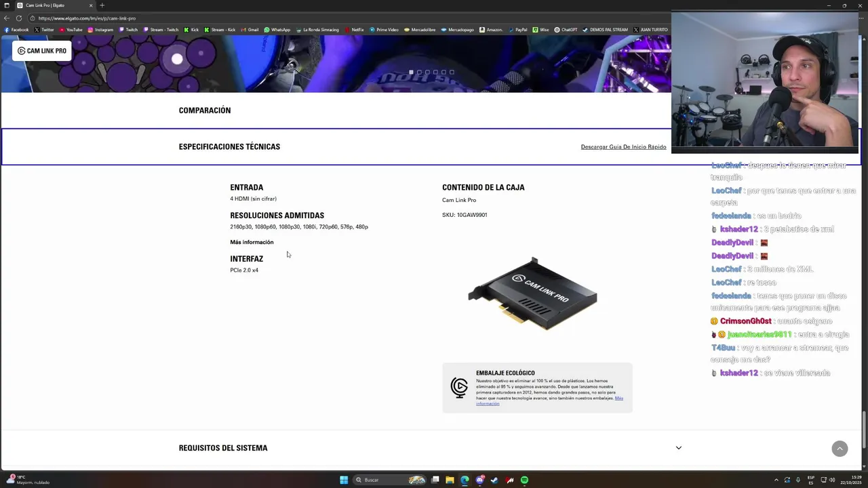The width and height of the screenshot is (868, 488).
Task: Click the scroll-to-top arrow button
Action: point(840,449)
